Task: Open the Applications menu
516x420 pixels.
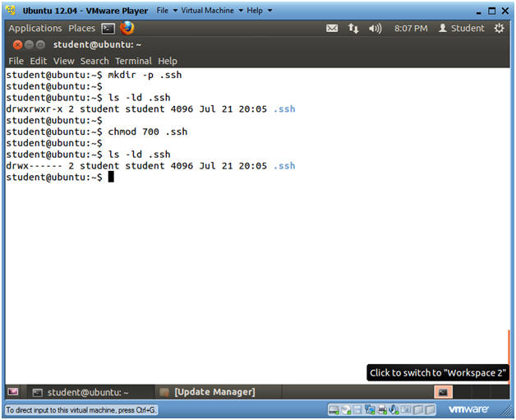Action: 35,28
